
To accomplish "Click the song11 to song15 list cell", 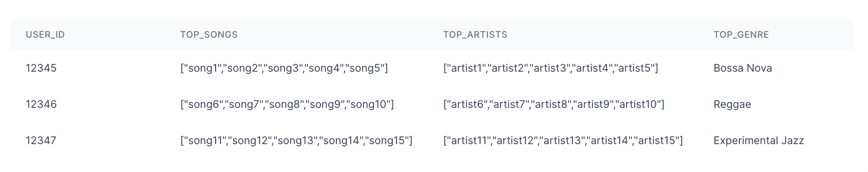I will 296,141.
